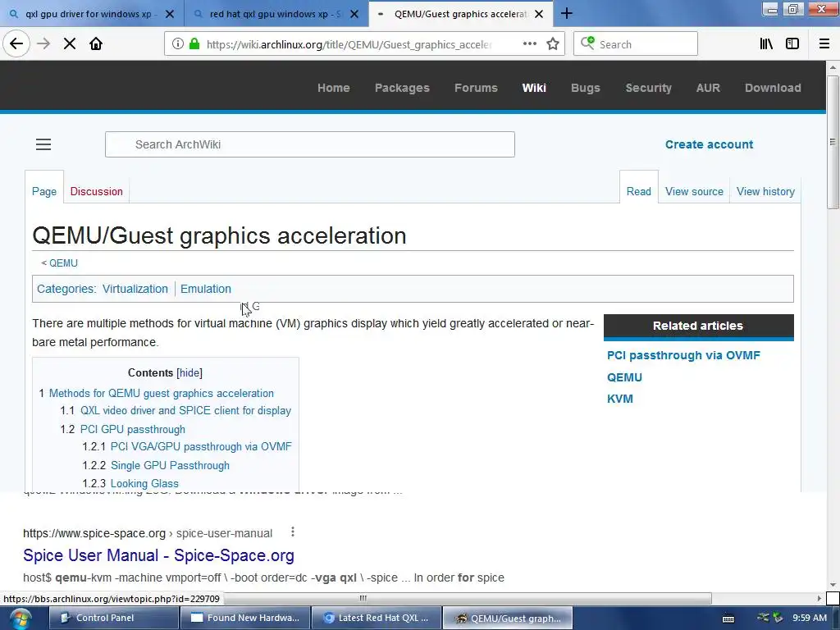Image resolution: width=840 pixels, height=630 pixels.
Task: Open Wiki in Arch Linux navbar
Action: [x=534, y=88]
